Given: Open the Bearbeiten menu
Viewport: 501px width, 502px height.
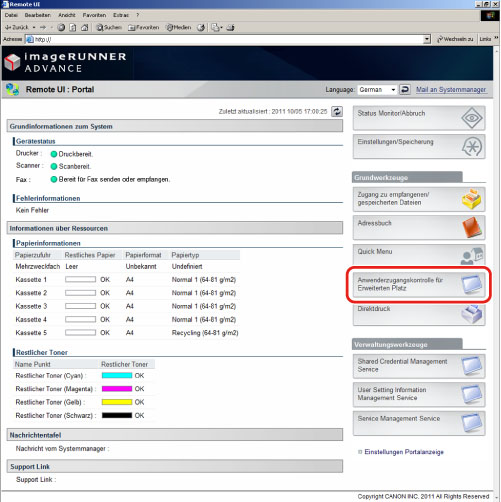Looking at the screenshot, I should 37,15.
